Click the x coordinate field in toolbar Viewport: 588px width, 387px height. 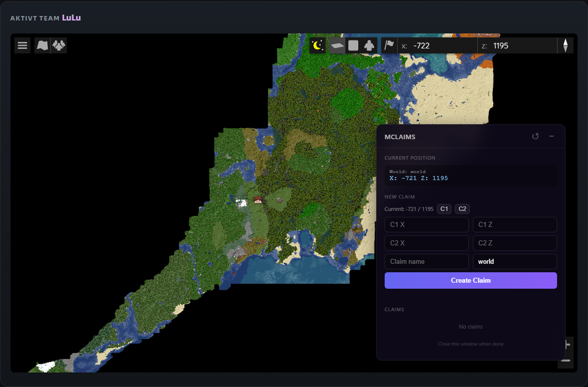coord(437,45)
